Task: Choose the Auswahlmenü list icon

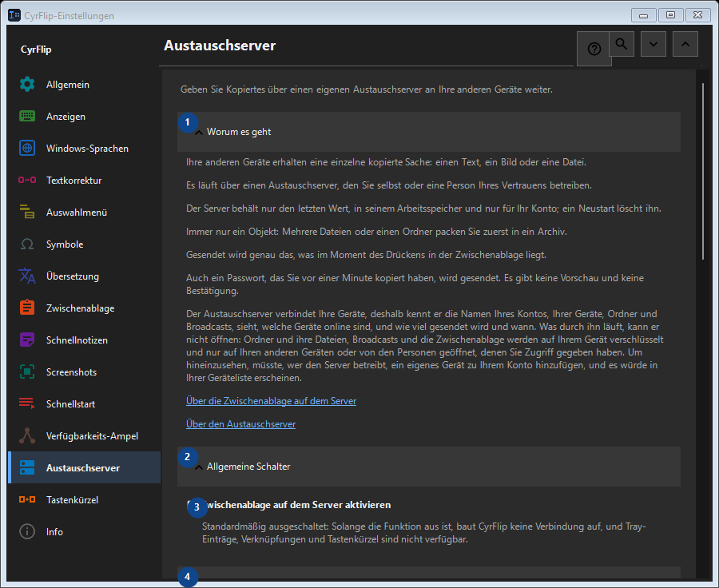Action: [x=27, y=212]
